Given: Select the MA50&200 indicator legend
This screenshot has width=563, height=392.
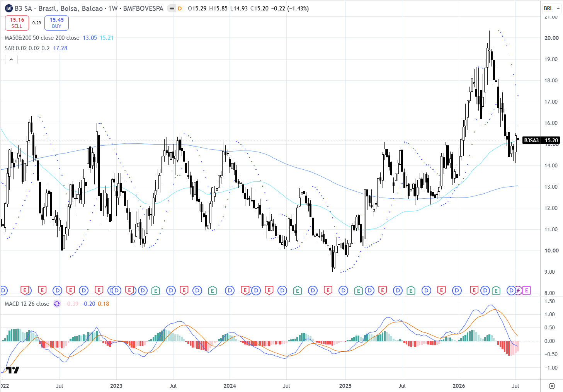Looking at the screenshot, I should tap(42, 38).
